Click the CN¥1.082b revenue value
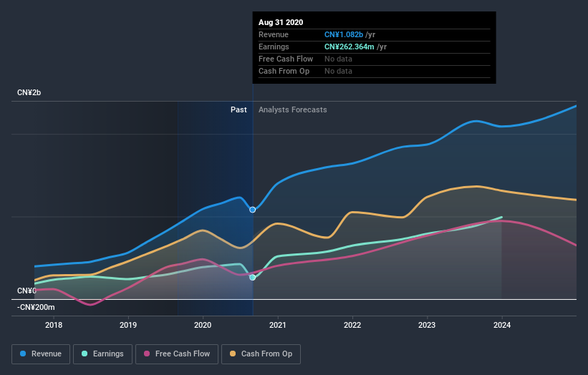 pos(344,34)
